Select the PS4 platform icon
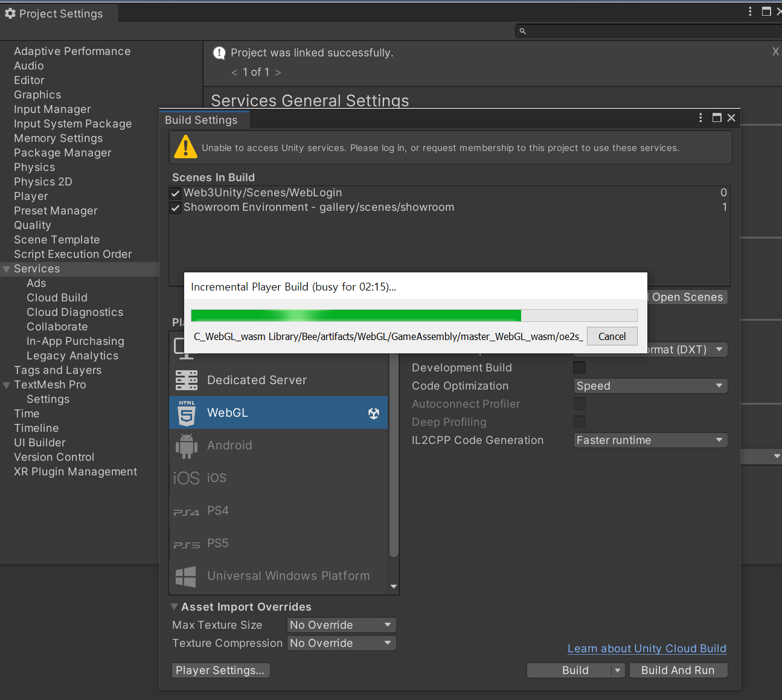Screen dimensions: 782x700 pyautogui.click(x=187, y=512)
